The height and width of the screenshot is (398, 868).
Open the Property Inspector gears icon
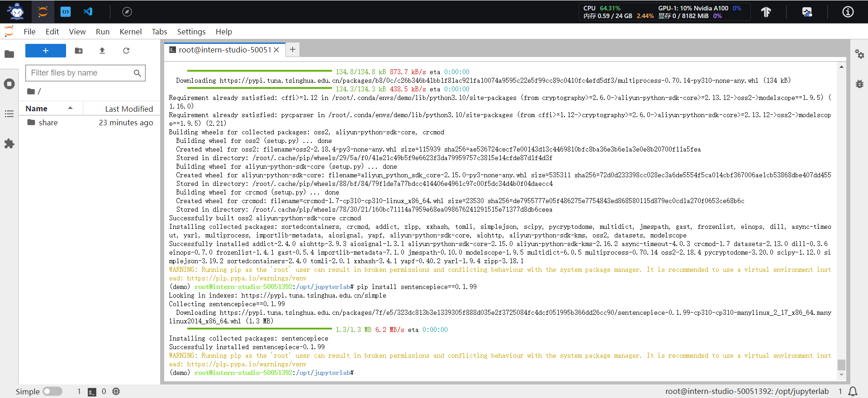[x=859, y=54]
